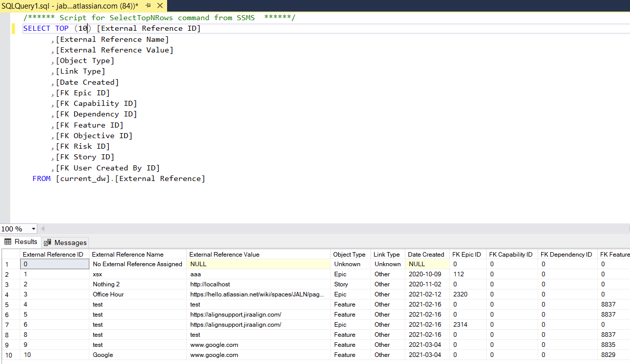The width and height of the screenshot is (630, 364).
Task: Pin the SQLQuery1.sql tab
Action: click(x=148, y=5)
